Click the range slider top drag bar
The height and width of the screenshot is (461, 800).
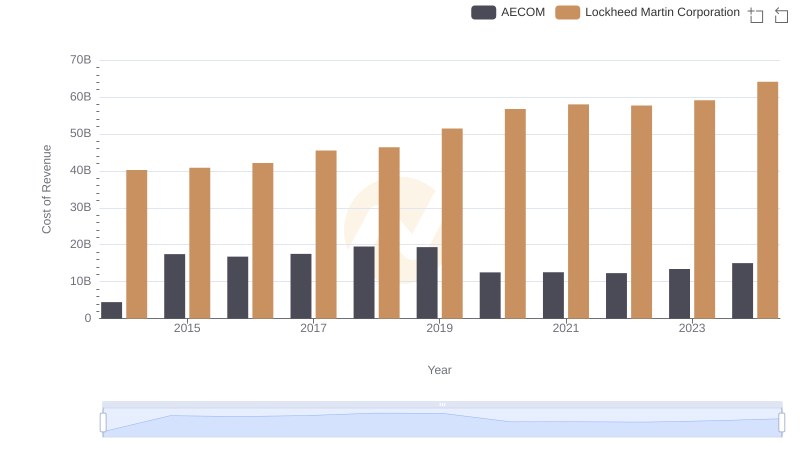click(442, 404)
